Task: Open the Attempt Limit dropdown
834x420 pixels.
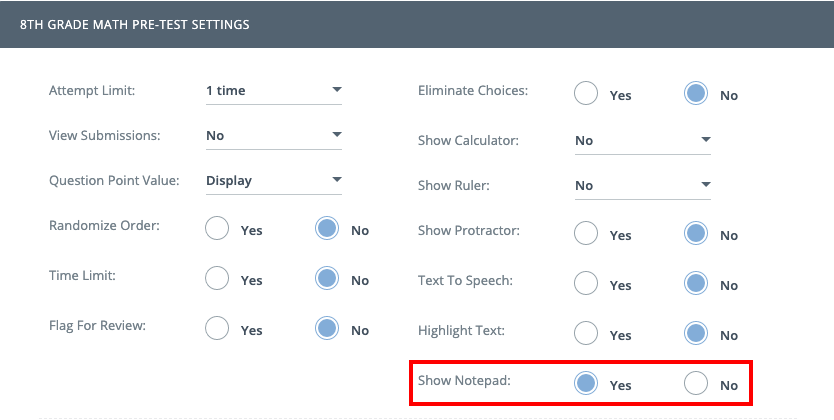Action: (x=273, y=91)
